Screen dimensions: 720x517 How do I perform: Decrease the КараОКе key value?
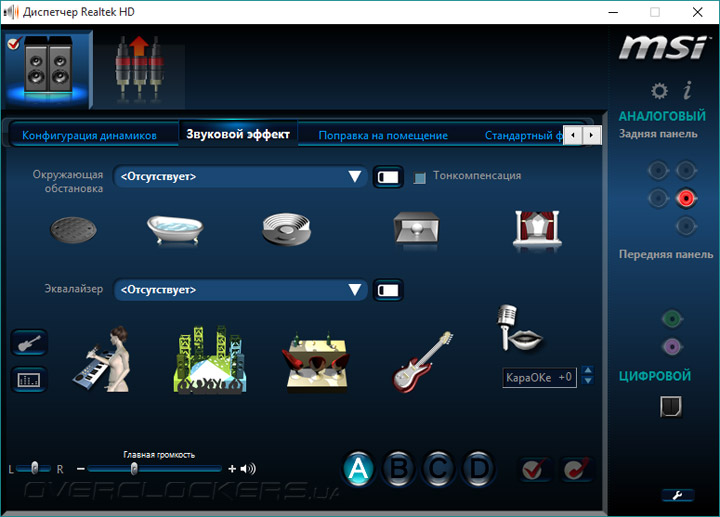[x=588, y=381]
